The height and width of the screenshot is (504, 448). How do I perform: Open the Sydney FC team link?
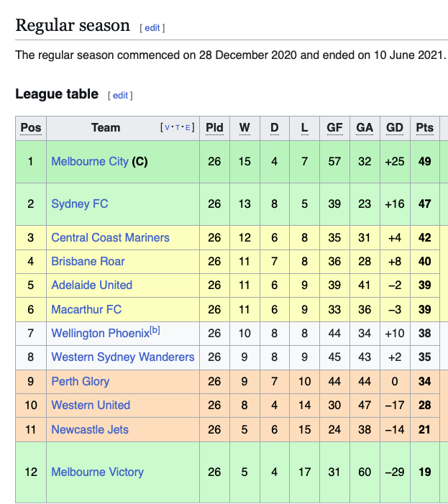[80, 203]
